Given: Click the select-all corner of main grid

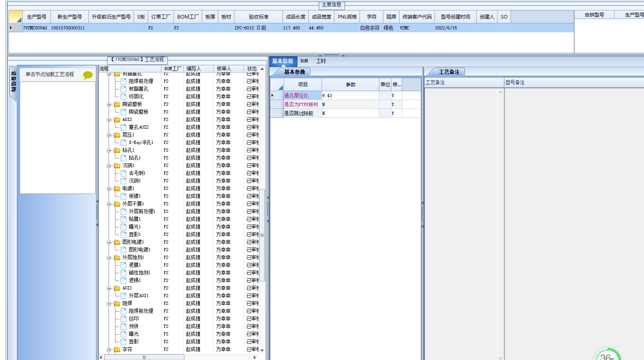Looking at the screenshot, I should click(x=15, y=17).
